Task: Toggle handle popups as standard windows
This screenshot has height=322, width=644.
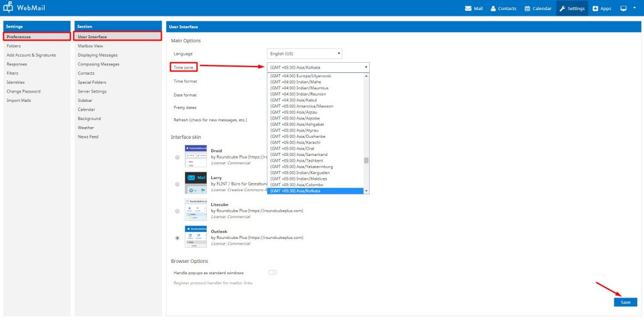Action: (x=272, y=272)
